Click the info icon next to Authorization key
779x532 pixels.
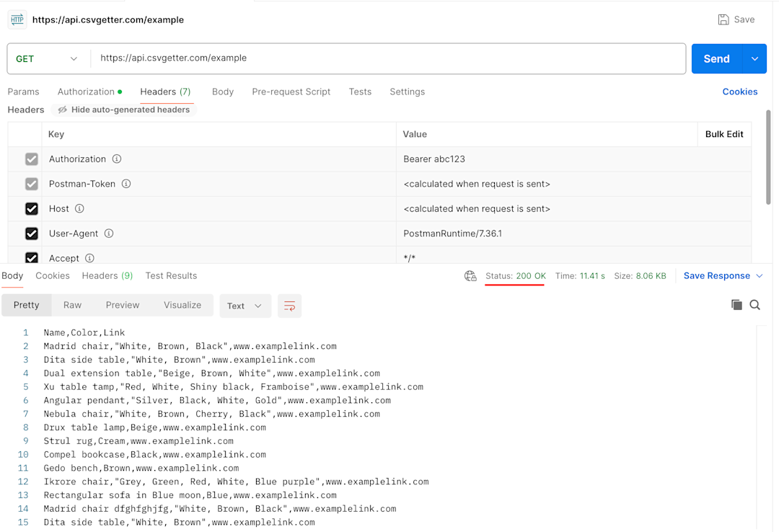click(x=117, y=159)
